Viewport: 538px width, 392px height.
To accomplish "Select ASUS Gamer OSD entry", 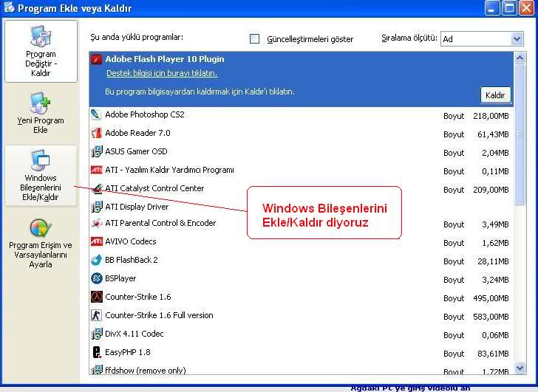I will 302,153.
